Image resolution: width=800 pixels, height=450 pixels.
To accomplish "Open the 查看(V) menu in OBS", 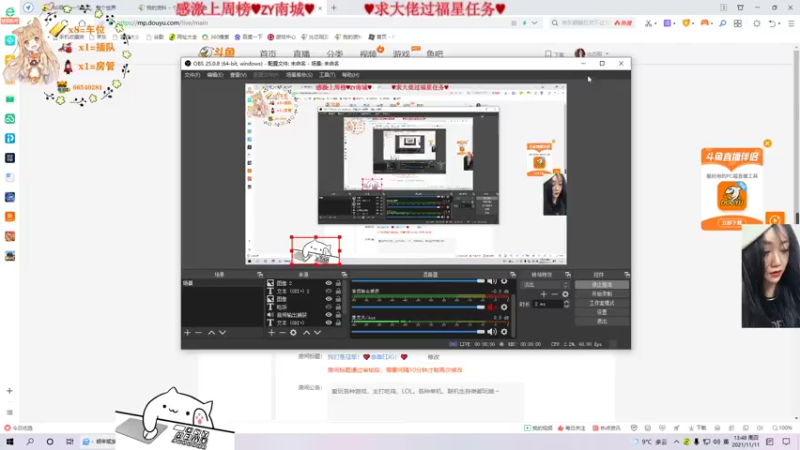I will tap(238, 75).
